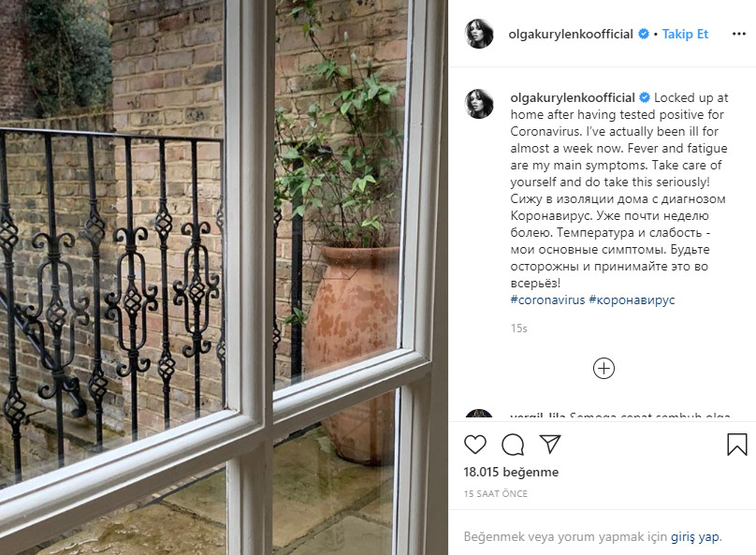Click the verified badge beside the caption username
Screen dimensions: 756x555
click(645, 97)
